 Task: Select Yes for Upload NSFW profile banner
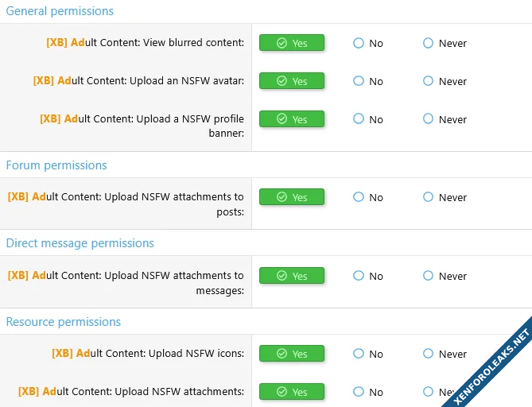[292, 119]
